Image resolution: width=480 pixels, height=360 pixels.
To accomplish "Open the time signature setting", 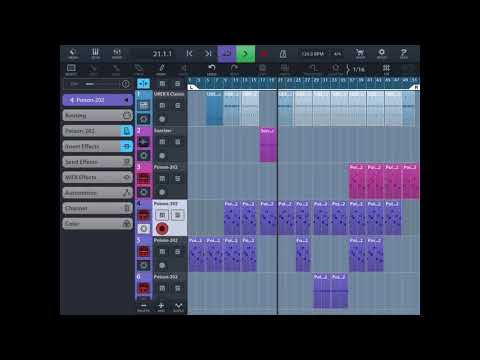I will tap(337, 54).
